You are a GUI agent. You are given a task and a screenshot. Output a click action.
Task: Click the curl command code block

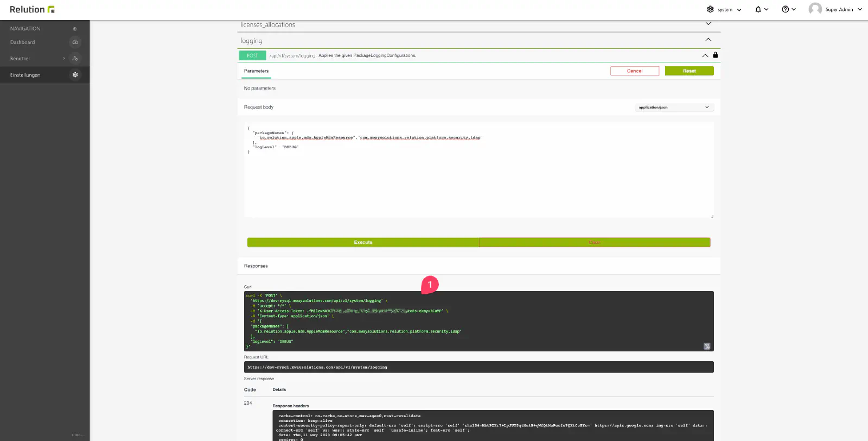pos(479,321)
